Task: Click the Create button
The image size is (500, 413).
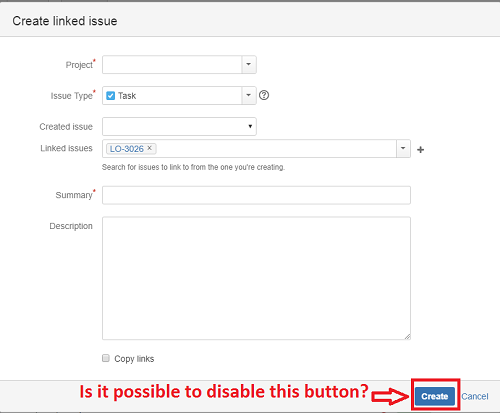Action: tap(435, 396)
